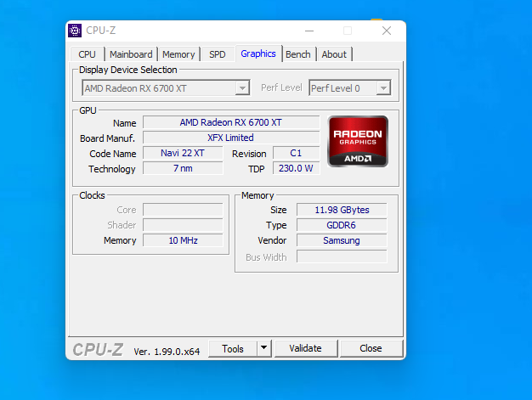This screenshot has width=532, height=400.
Task: Click the version text Ver. 1.99.0.x64
Action: (x=167, y=352)
